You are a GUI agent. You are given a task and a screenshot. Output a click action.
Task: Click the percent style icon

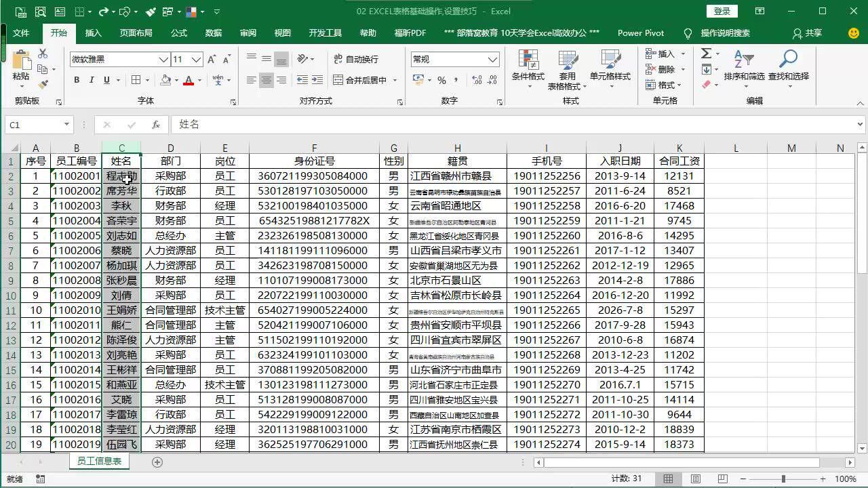click(x=441, y=80)
